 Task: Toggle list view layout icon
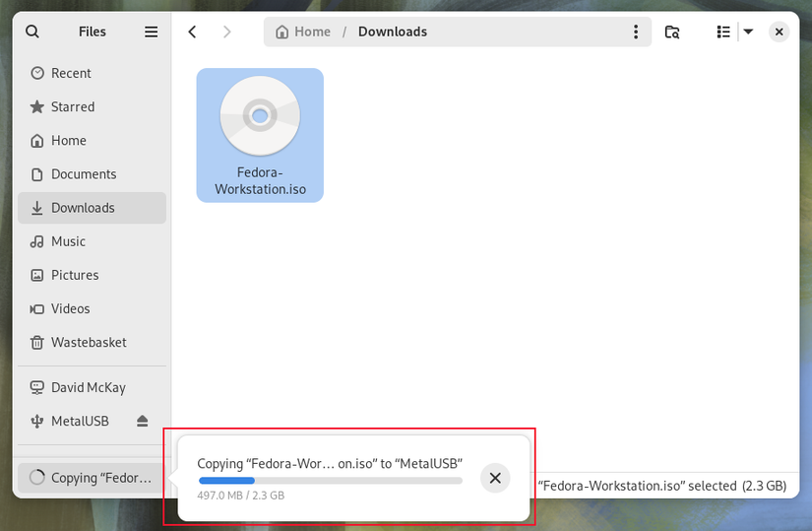723,32
